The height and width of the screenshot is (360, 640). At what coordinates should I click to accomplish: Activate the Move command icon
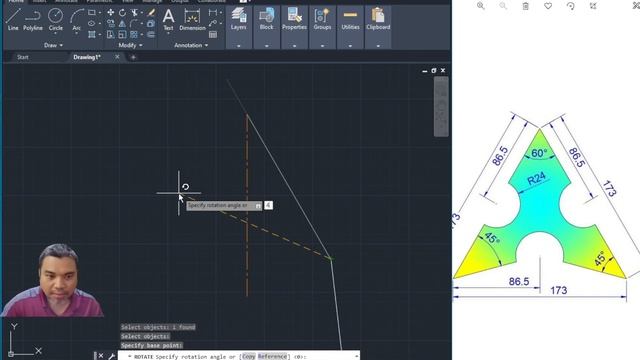coord(111,13)
